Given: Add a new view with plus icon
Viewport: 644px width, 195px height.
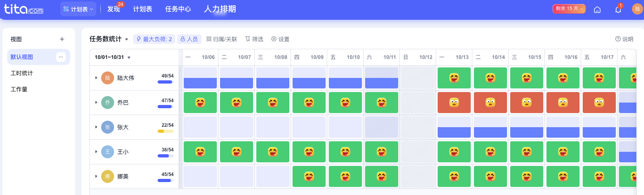Looking at the screenshot, I should click(x=62, y=39).
